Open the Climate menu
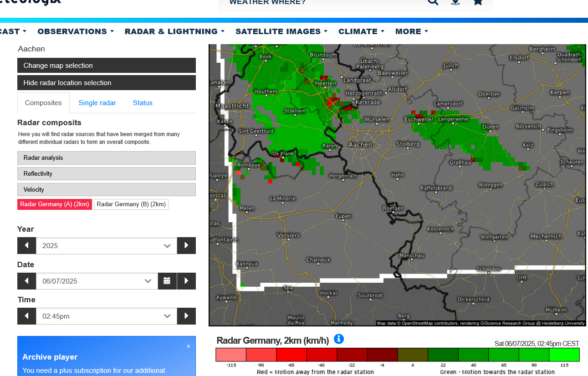588x376 pixels. [x=361, y=31]
